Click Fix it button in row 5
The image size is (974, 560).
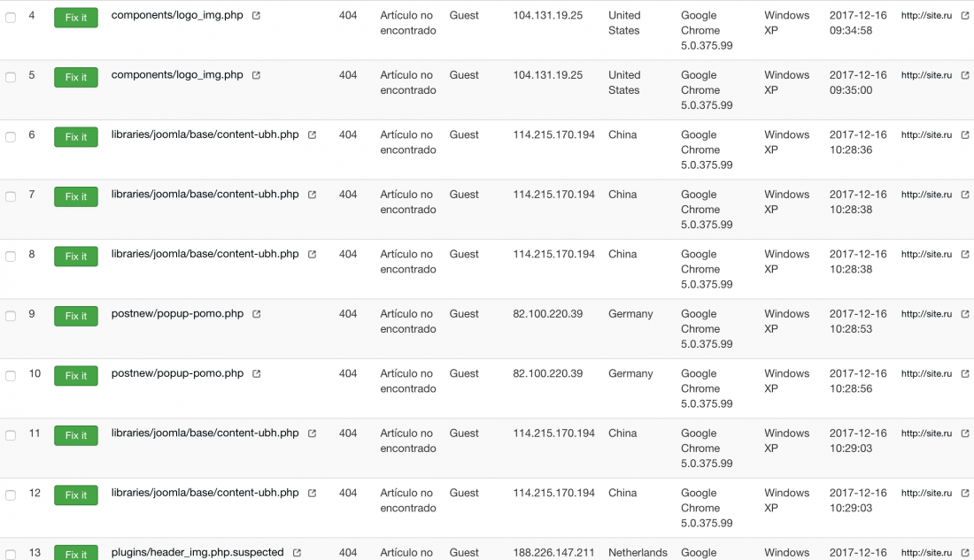pyautogui.click(x=76, y=77)
